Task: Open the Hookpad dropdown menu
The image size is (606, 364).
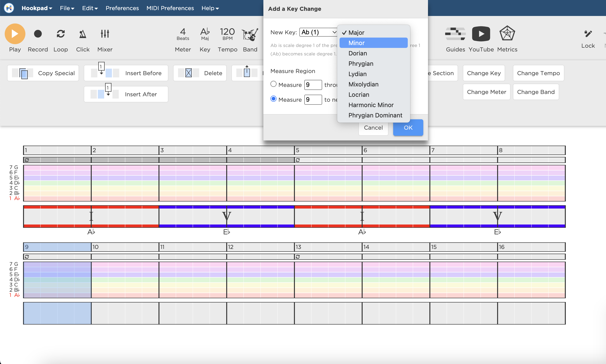Action: pos(37,8)
